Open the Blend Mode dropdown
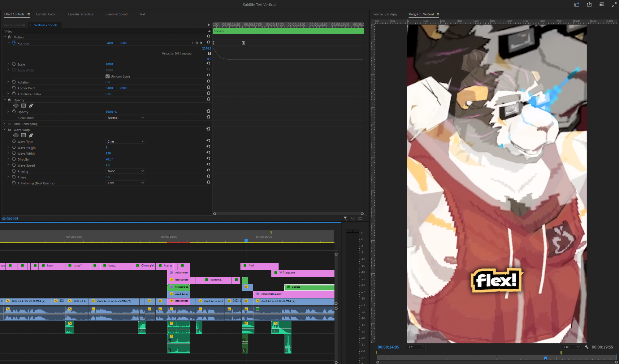This screenshot has width=619, height=364. pyautogui.click(x=125, y=118)
